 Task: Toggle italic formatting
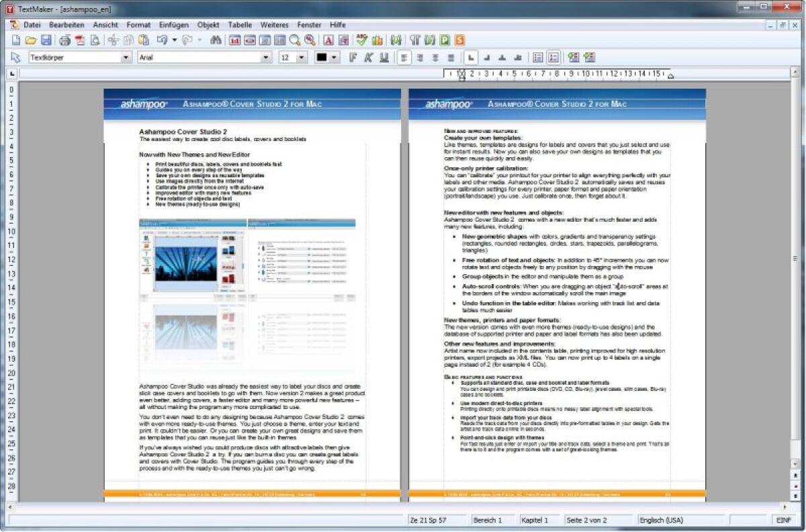pyautogui.click(x=367, y=57)
